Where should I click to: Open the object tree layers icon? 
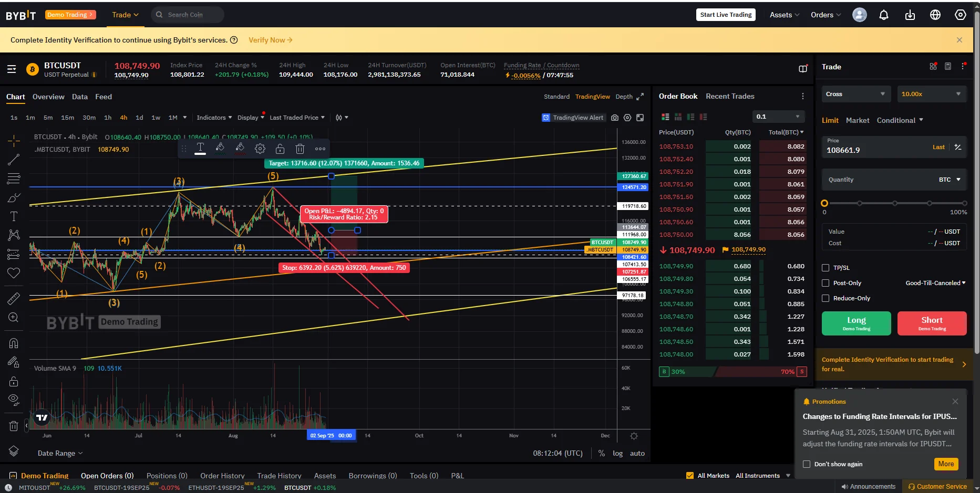[14, 451]
